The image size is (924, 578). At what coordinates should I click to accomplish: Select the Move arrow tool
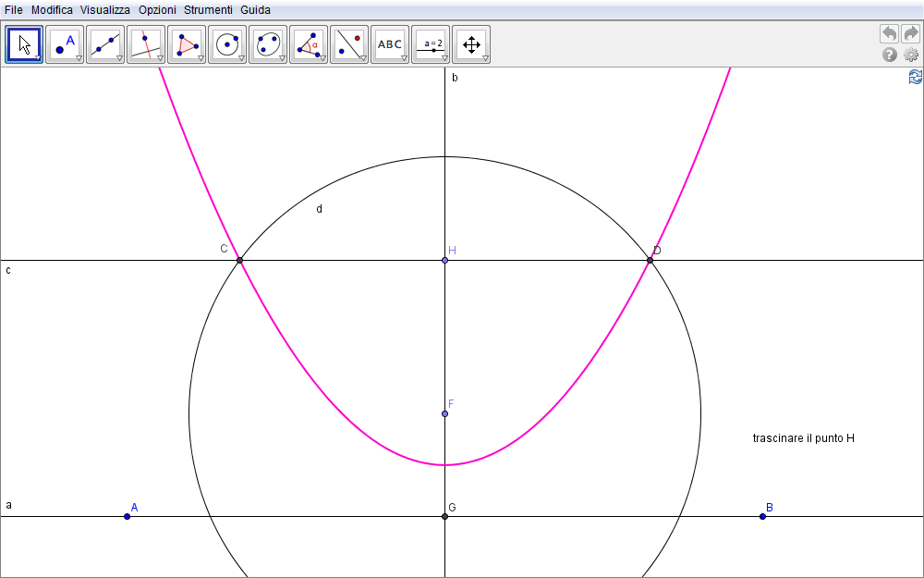(x=24, y=43)
